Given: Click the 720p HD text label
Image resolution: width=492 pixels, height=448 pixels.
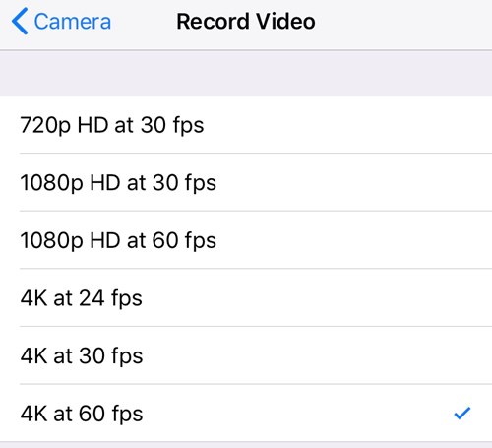Looking at the screenshot, I should pos(64,125).
